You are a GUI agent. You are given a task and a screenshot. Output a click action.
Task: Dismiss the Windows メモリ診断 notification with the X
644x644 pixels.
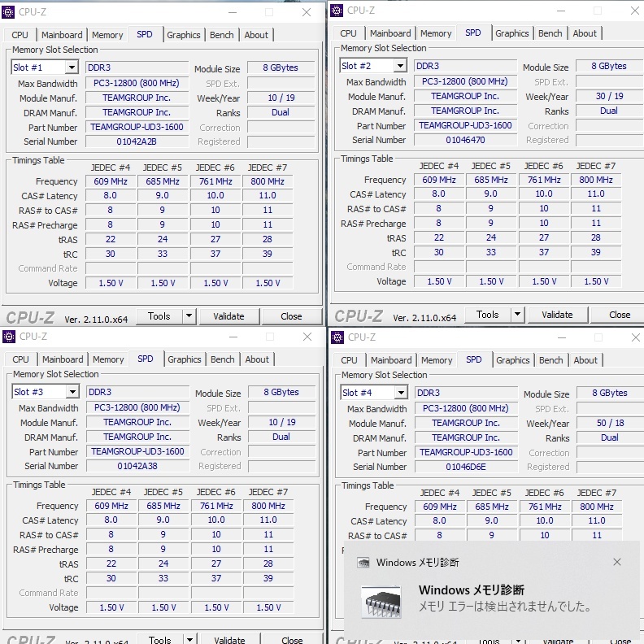(x=617, y=562)
